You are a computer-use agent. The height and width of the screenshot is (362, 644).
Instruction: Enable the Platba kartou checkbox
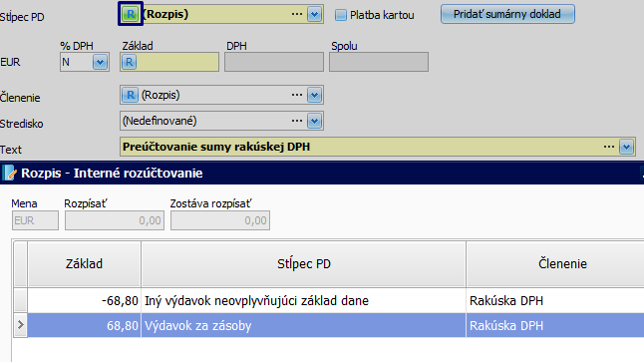coord(341,15)
